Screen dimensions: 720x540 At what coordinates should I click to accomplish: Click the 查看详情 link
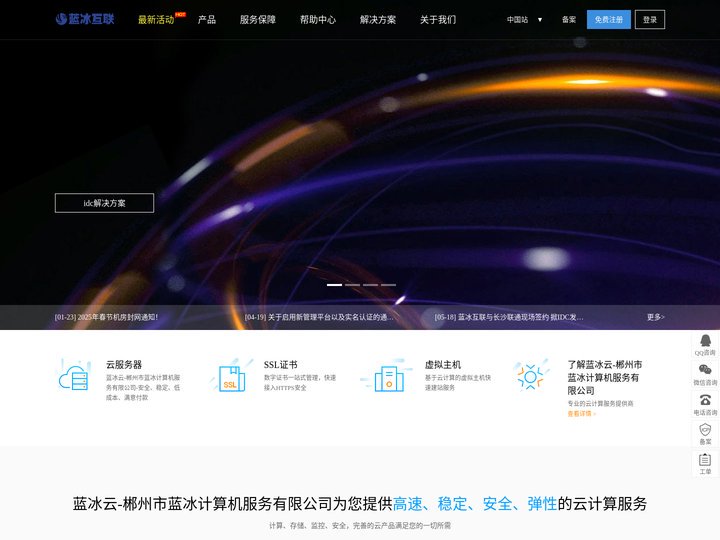pos(581,414)
